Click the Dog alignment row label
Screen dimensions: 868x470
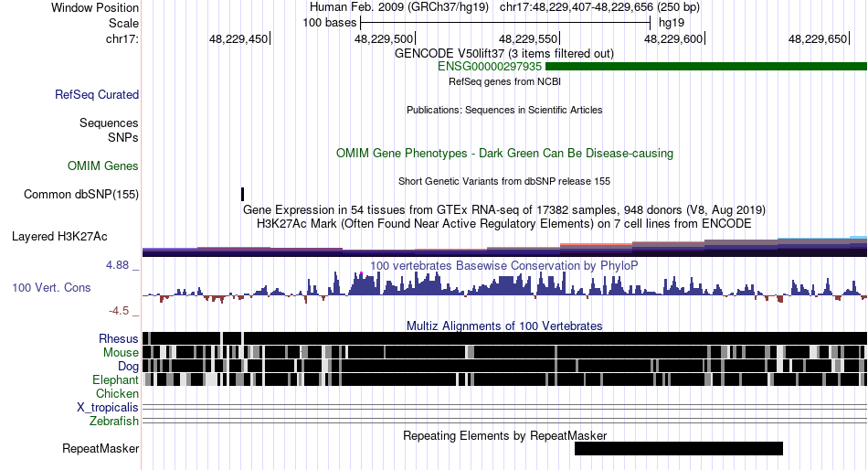(129, 367)
